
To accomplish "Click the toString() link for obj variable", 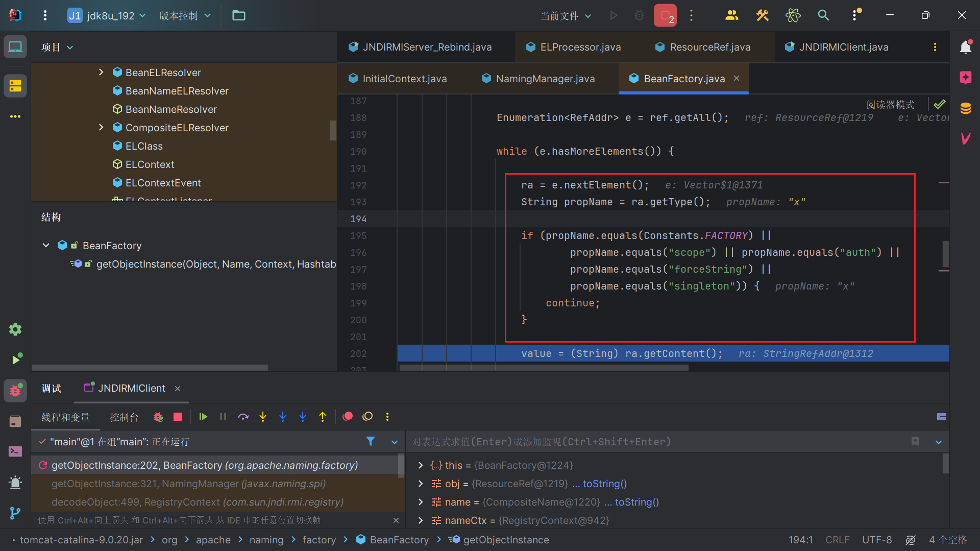I will coord(604,484).
